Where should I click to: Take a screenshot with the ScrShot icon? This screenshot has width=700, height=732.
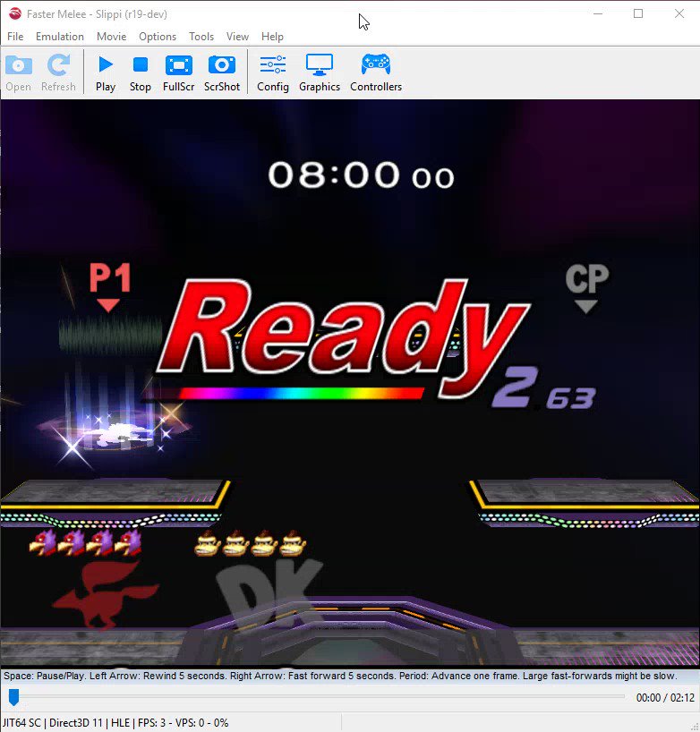(222, 73)
